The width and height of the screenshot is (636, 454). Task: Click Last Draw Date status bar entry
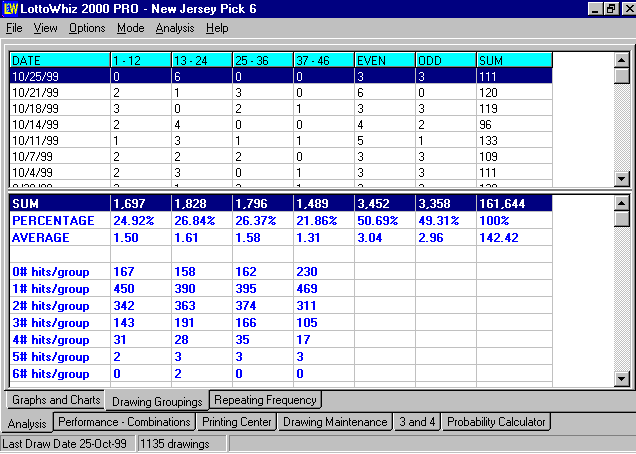point(69,443)
